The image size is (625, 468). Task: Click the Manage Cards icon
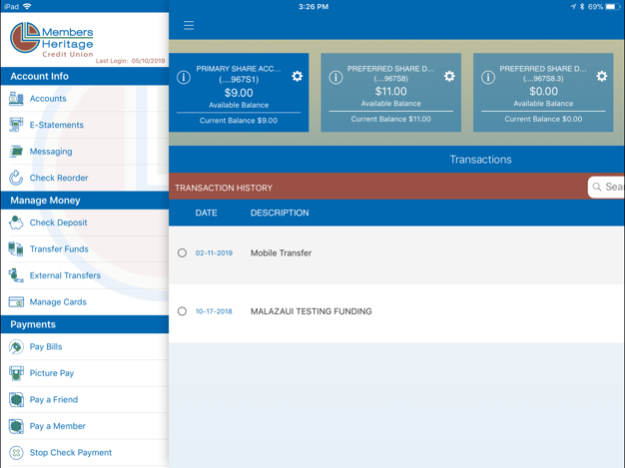(x=16, y=302)
